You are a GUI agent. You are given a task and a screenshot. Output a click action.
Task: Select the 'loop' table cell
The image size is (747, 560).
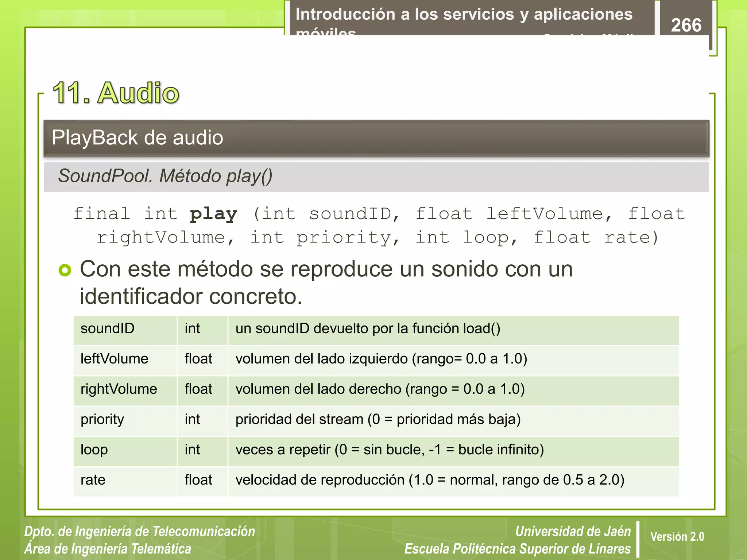pos(125,451)
